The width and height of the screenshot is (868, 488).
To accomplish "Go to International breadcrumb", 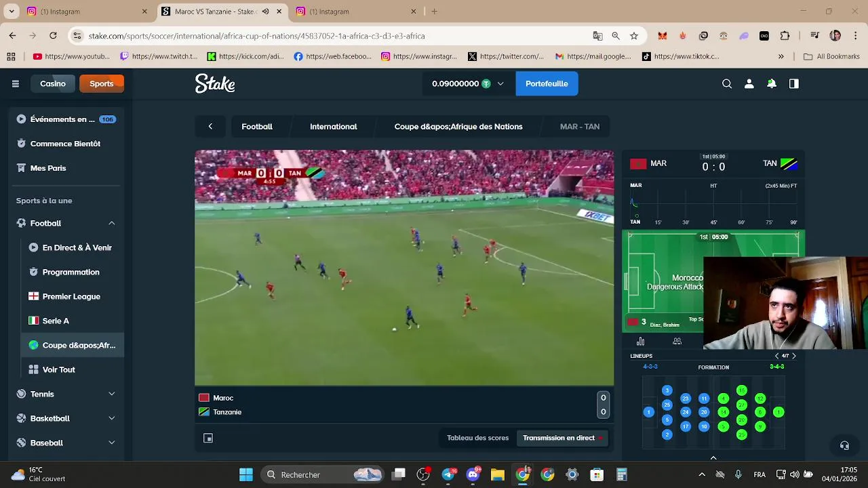I will (334, 126).
